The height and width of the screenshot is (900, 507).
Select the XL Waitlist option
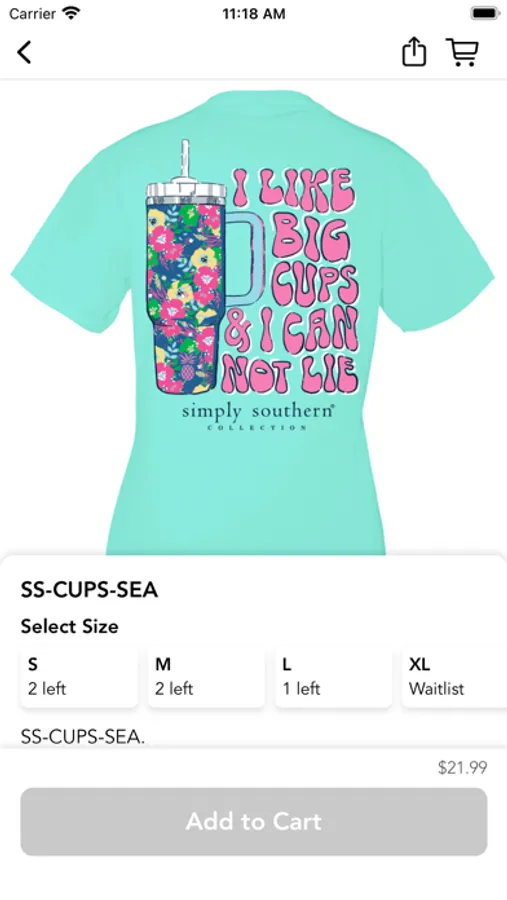454,677
